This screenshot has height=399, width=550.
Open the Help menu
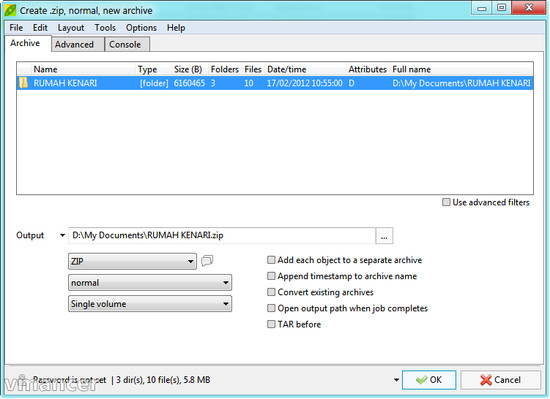(176, 28)
